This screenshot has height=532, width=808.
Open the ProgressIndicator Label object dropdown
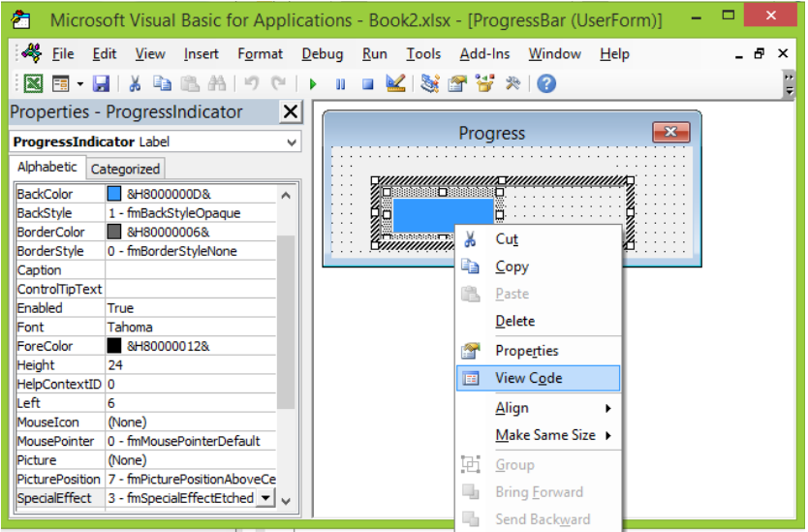tap(292, 141)
